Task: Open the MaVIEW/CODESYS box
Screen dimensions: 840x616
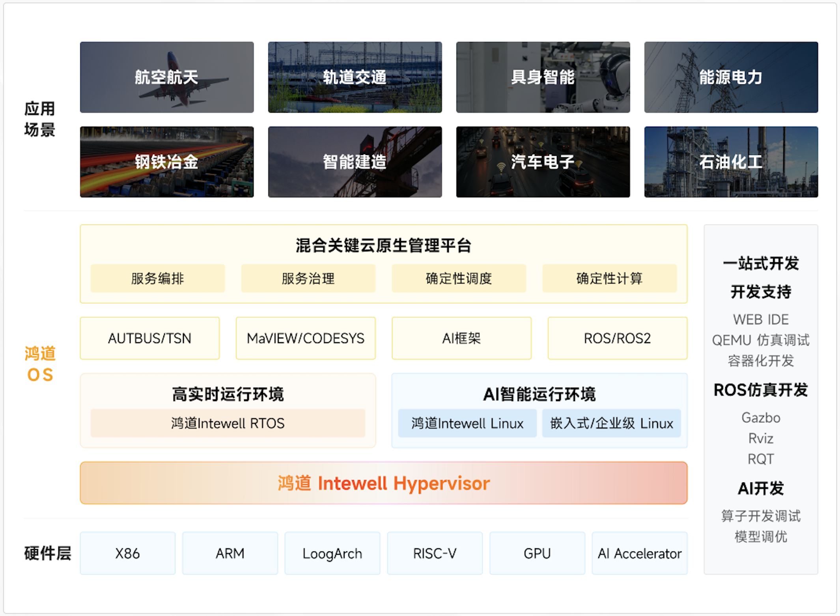Action: click(x=306, y=338)
